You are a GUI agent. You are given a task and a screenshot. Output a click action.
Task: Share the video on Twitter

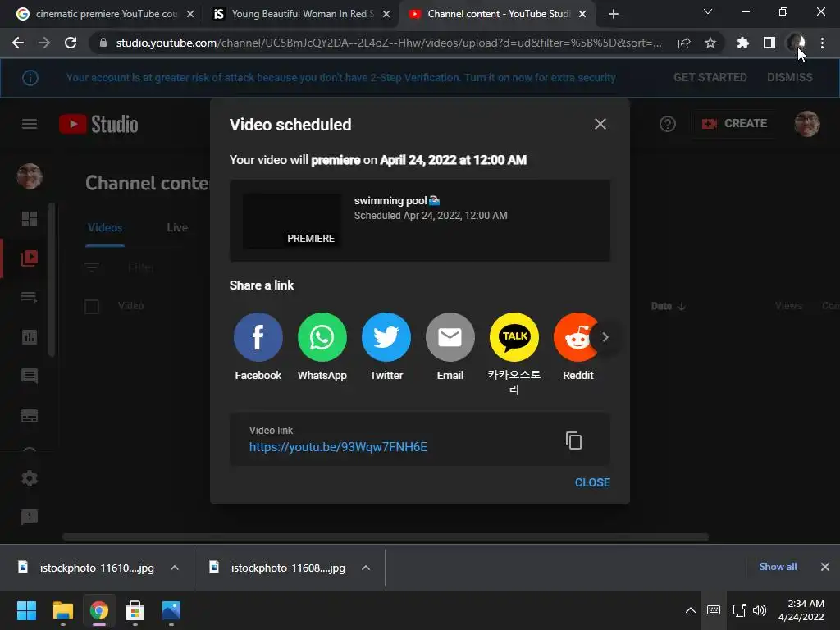point(386,337)
